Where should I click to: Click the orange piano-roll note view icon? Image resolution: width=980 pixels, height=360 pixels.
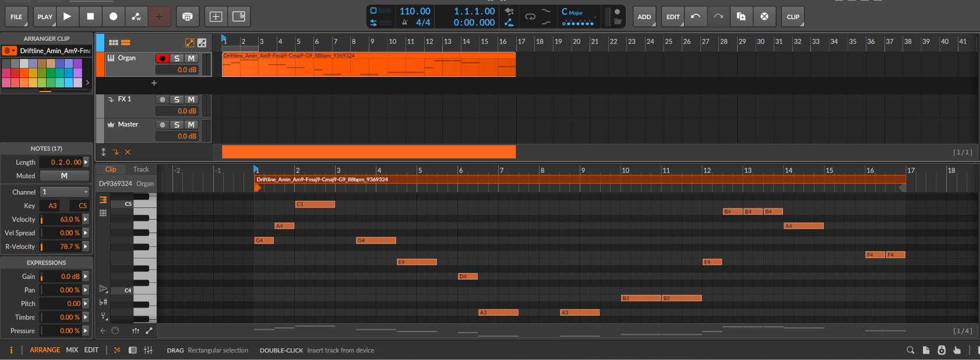pyautogui.click(x=103, y=200)
